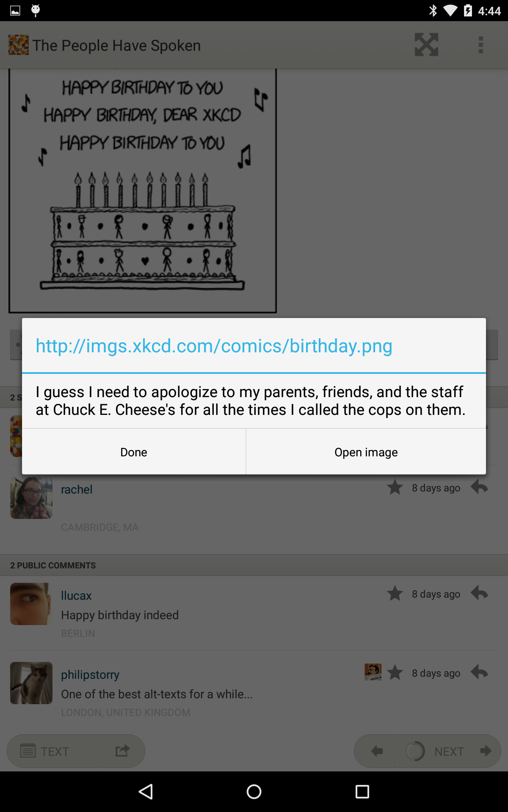
Task: Tap the share icon in bottom bar
Action: pos(123,751)
